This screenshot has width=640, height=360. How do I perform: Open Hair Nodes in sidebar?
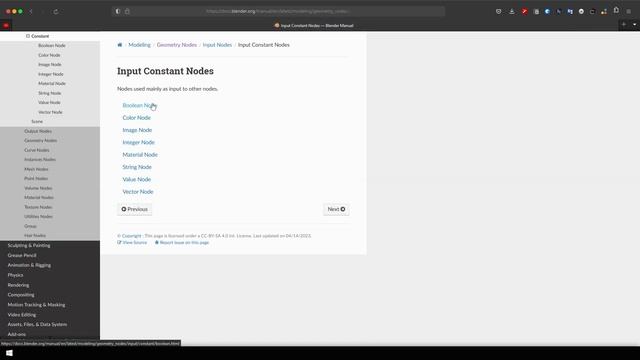click(35, 236)
